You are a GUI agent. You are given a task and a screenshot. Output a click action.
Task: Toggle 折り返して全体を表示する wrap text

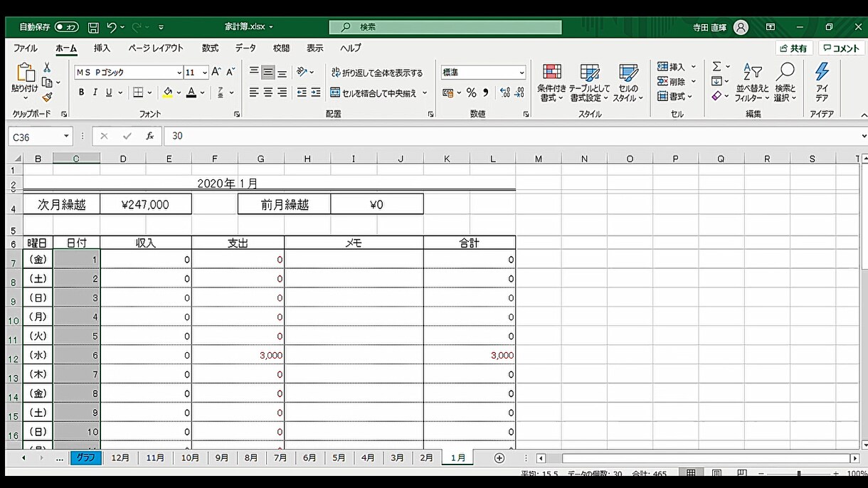[377, 73]
